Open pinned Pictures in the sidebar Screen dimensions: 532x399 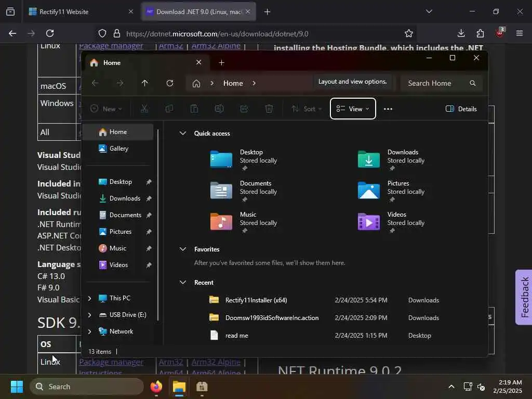click(x=120, y=231)
